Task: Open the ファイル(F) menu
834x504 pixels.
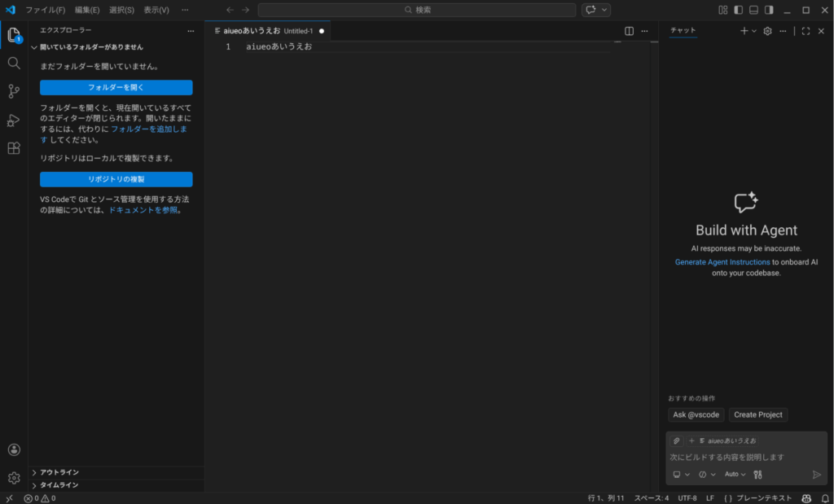Action: point(45,10)
